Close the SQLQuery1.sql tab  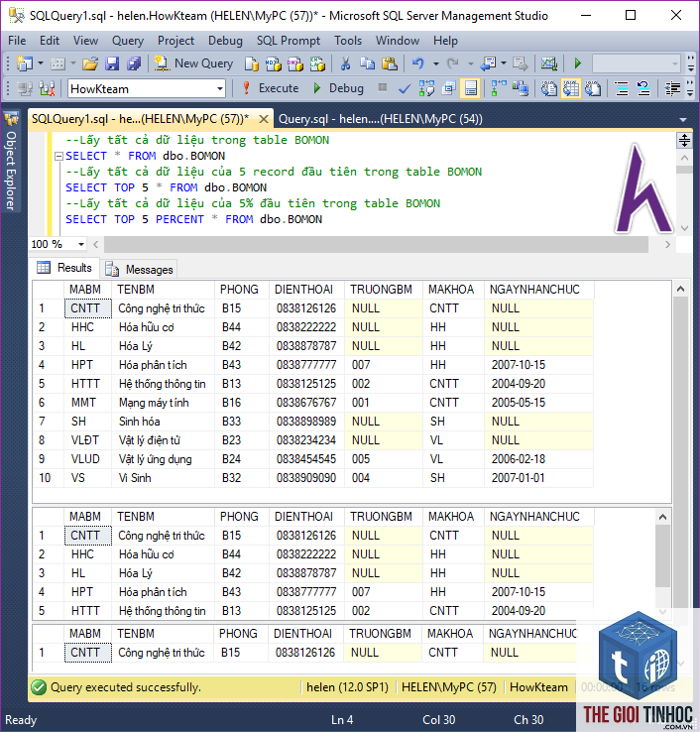pos(263,119)
